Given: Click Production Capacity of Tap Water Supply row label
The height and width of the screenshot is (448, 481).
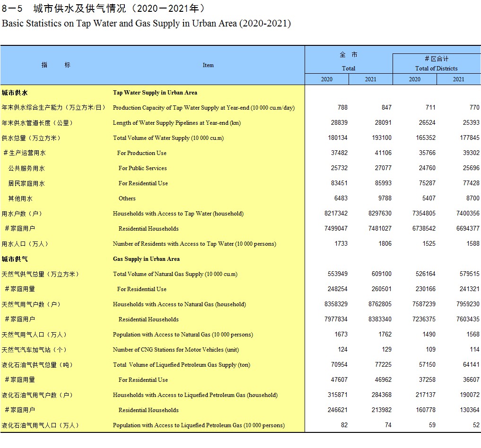Looking at the screenshot, I should coord(204,108).
